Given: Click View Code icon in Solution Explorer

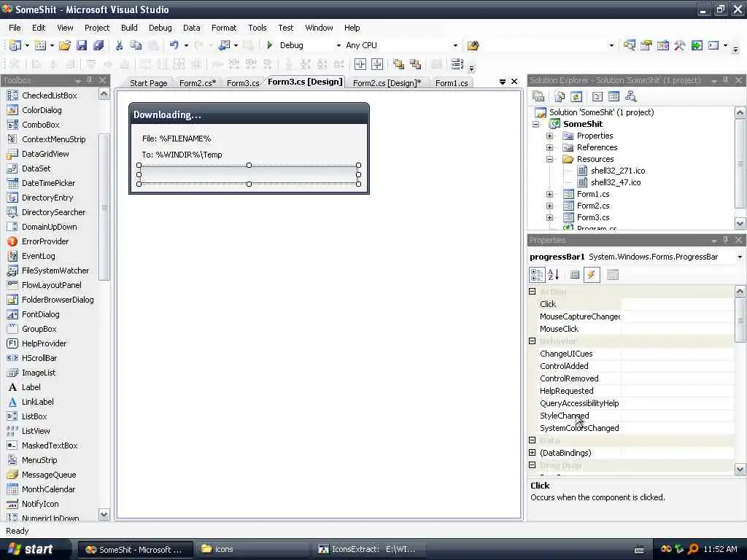Looking at the screenshot, I should pos(597,97).
